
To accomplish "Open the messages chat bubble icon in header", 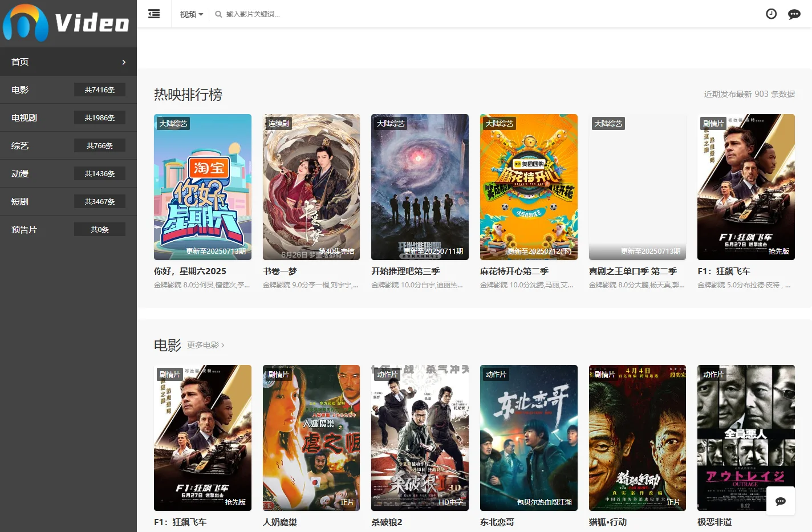I will click(x=794, y=14).
